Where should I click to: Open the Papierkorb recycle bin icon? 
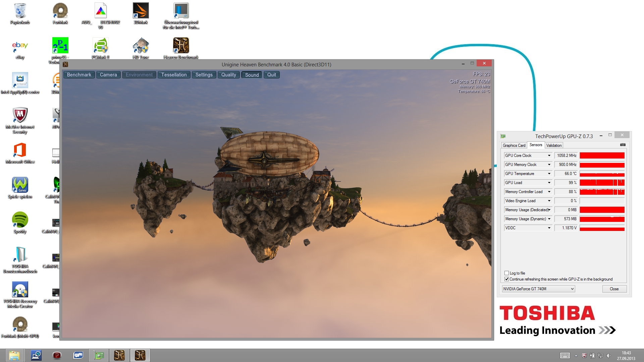(20, 13)
